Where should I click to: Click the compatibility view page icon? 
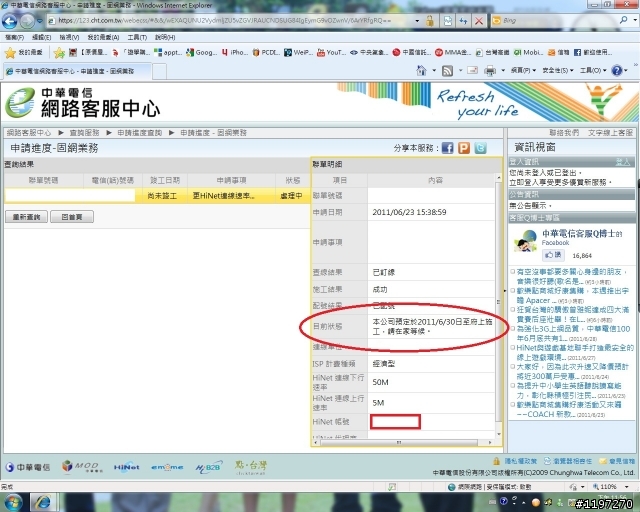click(x=448, y=21)
